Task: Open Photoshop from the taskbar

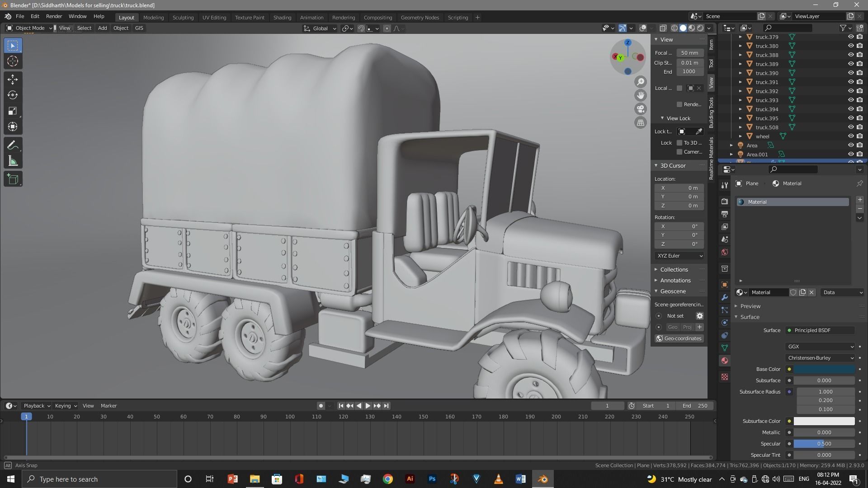Action: [432, 479]
